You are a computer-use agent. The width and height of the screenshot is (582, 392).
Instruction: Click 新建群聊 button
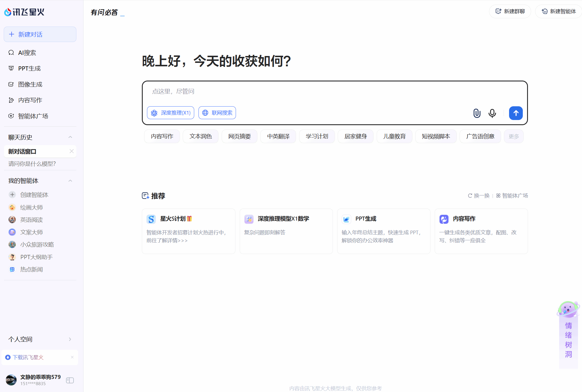pyautogui.click(x=510, y=11)
